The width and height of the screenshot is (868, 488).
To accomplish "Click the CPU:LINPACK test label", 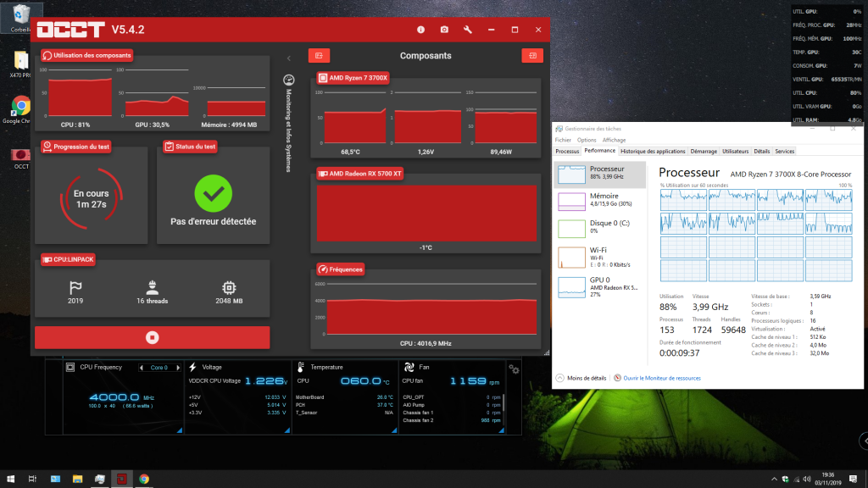I will point(68,259).
